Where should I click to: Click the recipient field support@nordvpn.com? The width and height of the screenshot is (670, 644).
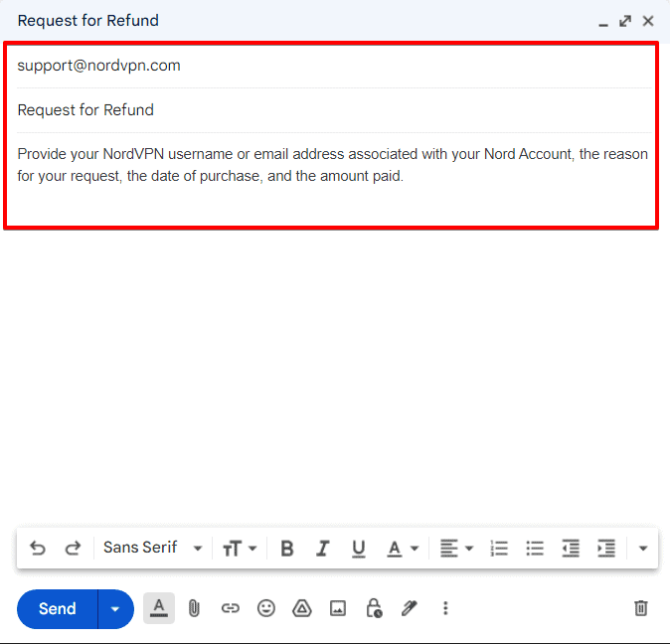[x=334, y=66]
